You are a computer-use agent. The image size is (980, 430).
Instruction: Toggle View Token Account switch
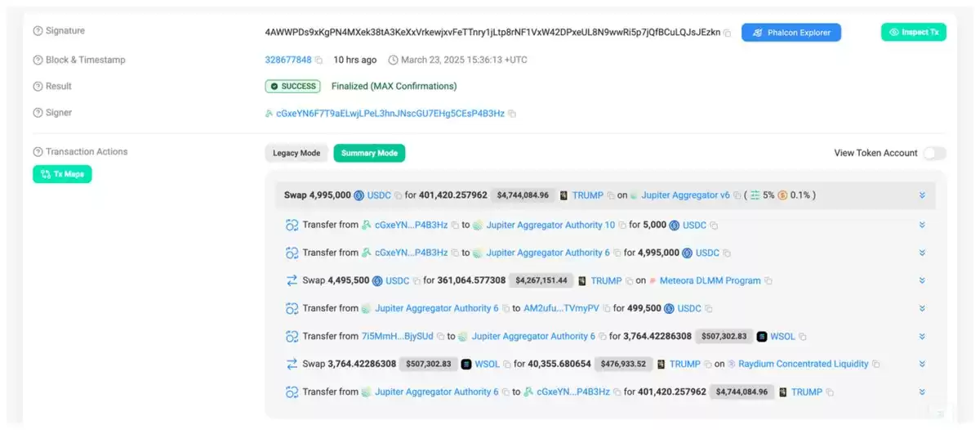(934, 153)
